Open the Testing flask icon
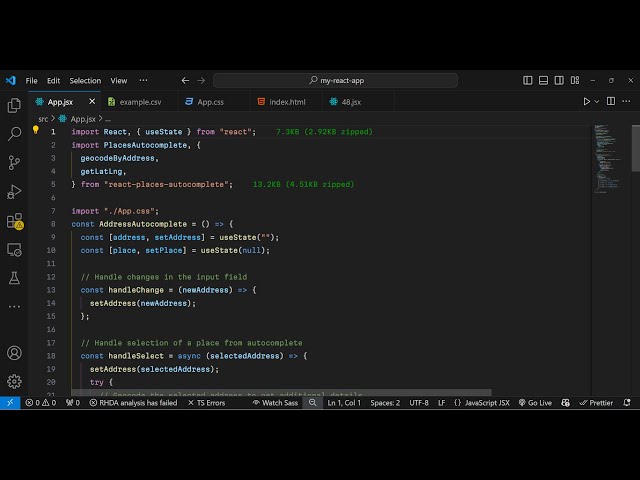 click(x=14, y=278)
